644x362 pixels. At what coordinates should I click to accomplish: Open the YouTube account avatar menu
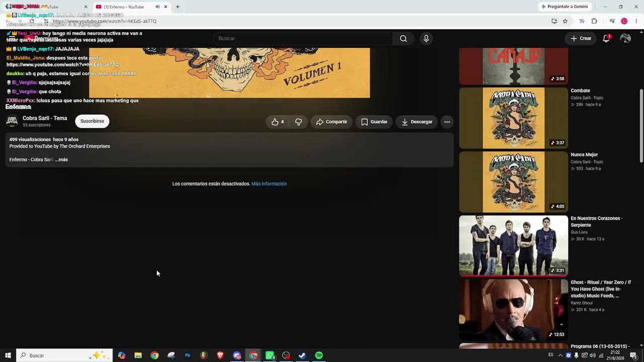click(x=625, y=38)
